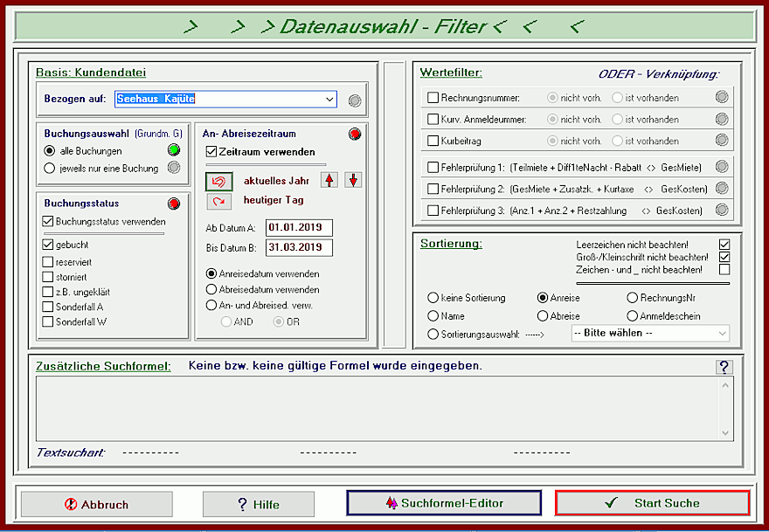Click into the 'Ab Datum A' date field

tap(299, 228)
